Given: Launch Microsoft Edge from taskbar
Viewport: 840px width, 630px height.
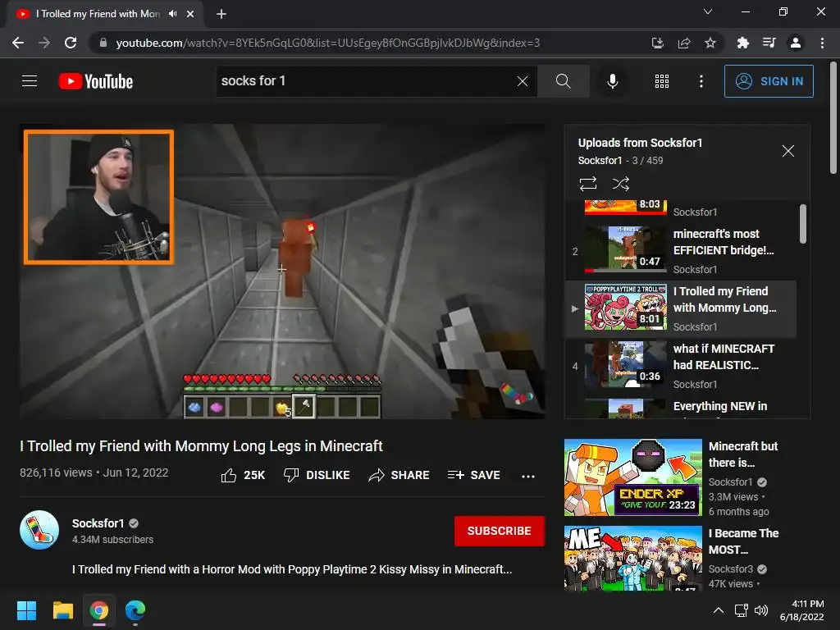Looking at the screenshot, I should pos(135,610).
